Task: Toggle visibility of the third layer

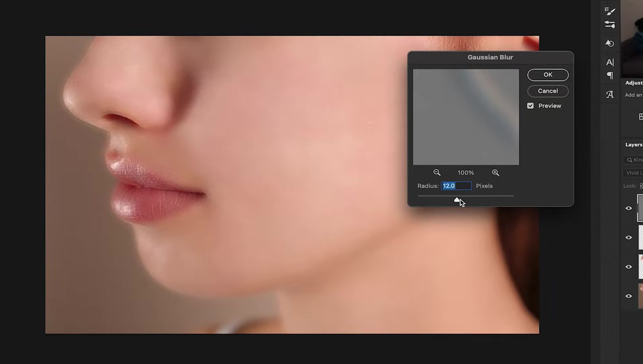Action: pos(629,267)
